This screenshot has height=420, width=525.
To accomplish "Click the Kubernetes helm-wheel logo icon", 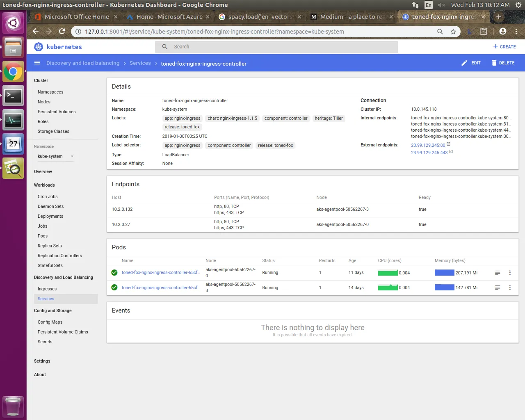I will tap(39, 47).
